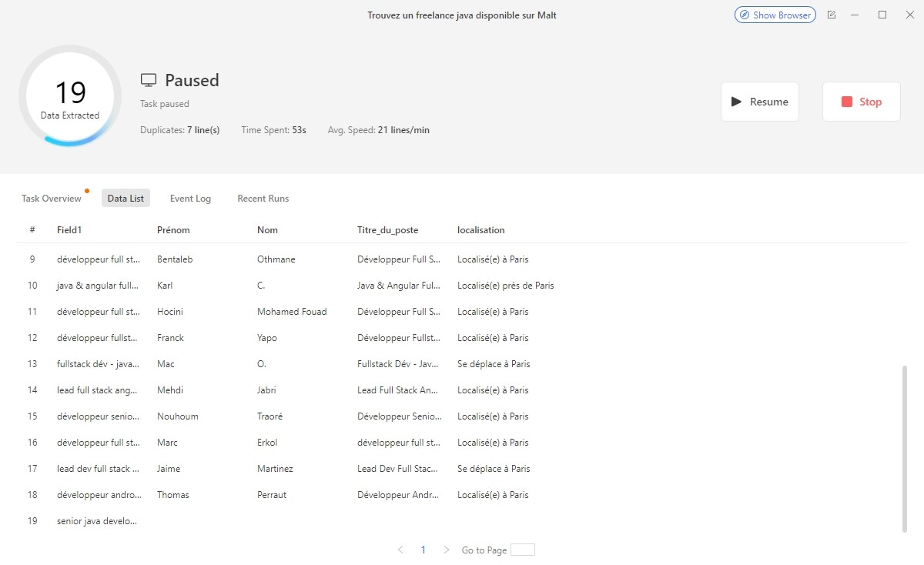Select the Nouhoum cell
This screenshot has width=924, height=565.
(x=178, y=416)
